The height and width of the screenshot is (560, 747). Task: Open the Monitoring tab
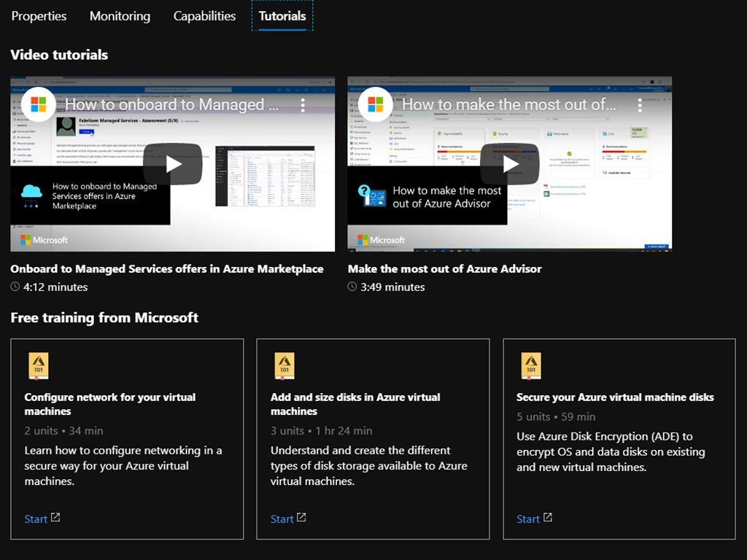pyautogui.click(x=120, y=16)
